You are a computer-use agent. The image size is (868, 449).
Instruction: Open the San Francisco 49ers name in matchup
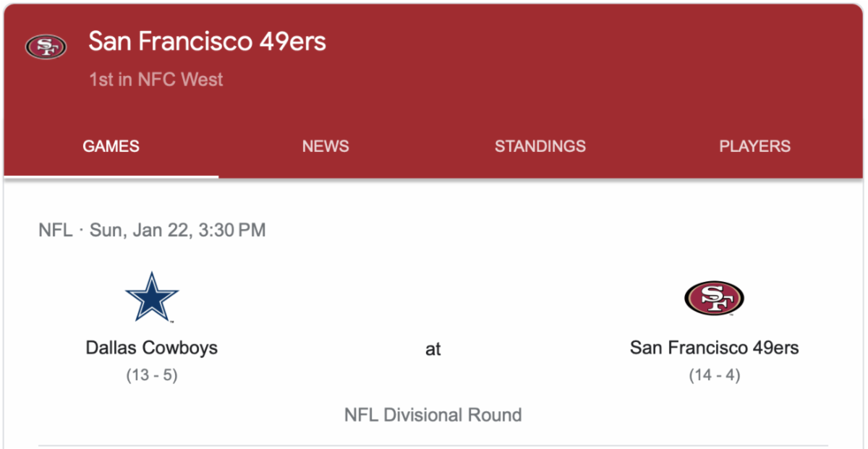tap(714, 348)
